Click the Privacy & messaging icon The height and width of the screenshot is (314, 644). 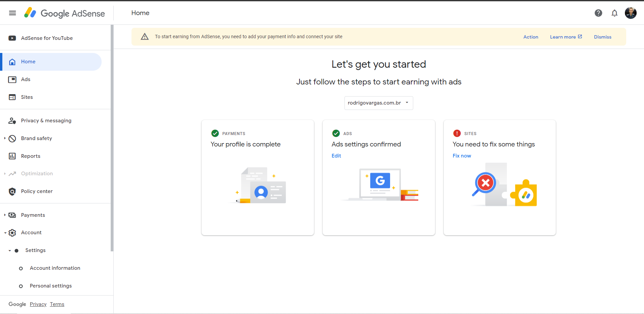point(12,121)
